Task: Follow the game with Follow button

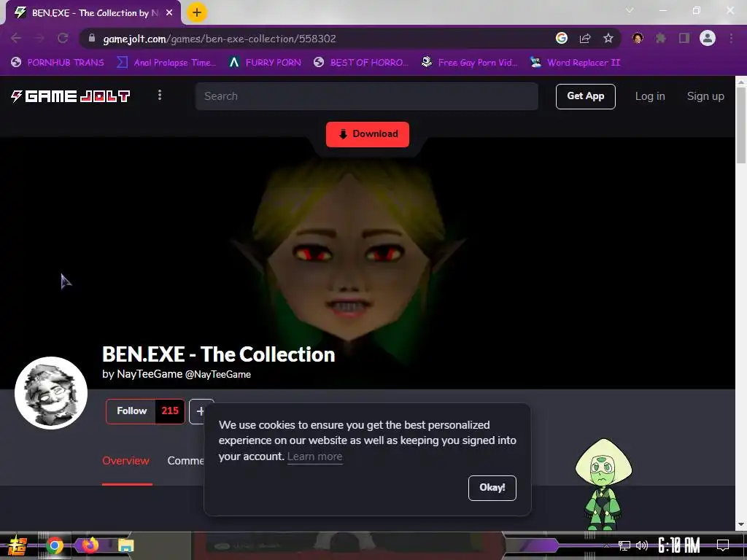Action: [131, 411]
